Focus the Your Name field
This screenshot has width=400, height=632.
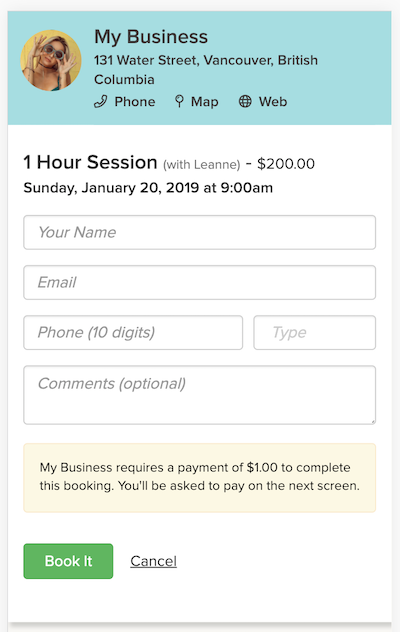tap(200, 233)
